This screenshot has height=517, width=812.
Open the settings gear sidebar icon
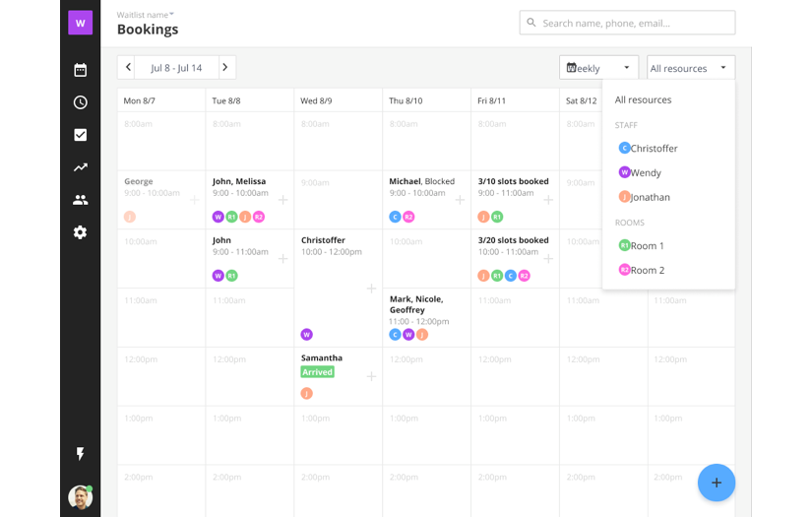pos(81,232)
